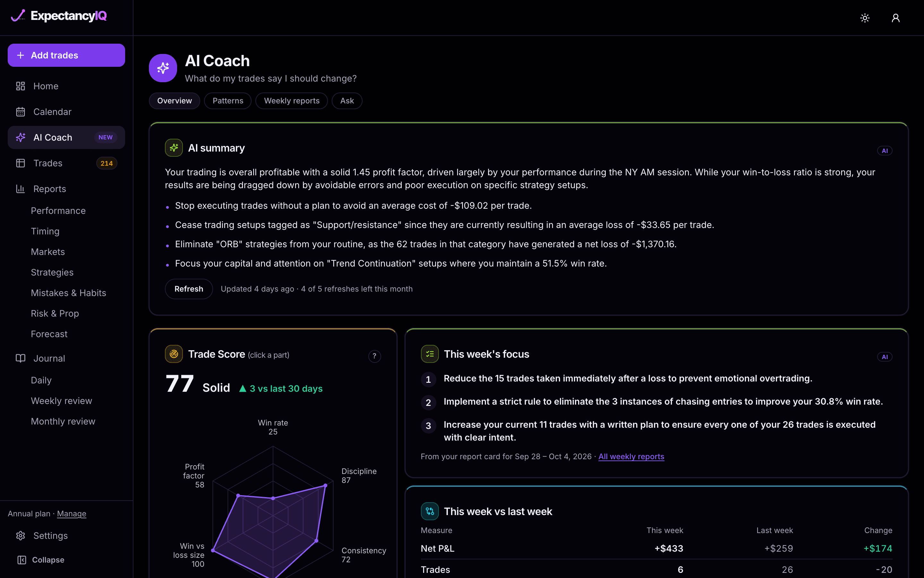Open the Monthly review page
Viewport: 924px width, 578px height.
coord(63,421)
